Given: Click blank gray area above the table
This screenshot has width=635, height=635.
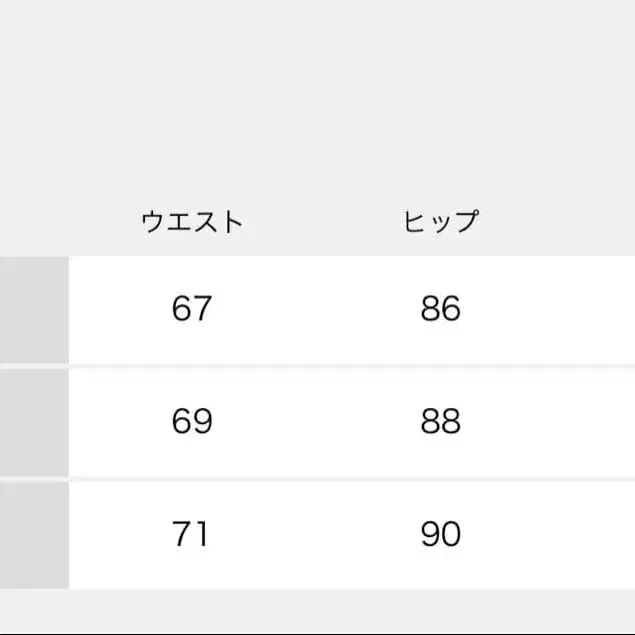Looking at the screenshot, I should [317, 90].
